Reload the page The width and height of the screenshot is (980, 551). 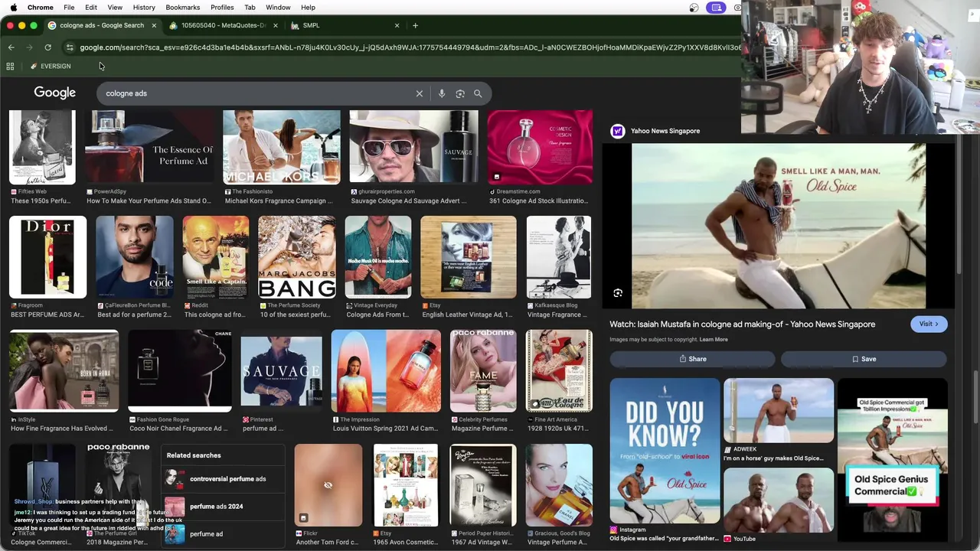click(x=47, y=47)
